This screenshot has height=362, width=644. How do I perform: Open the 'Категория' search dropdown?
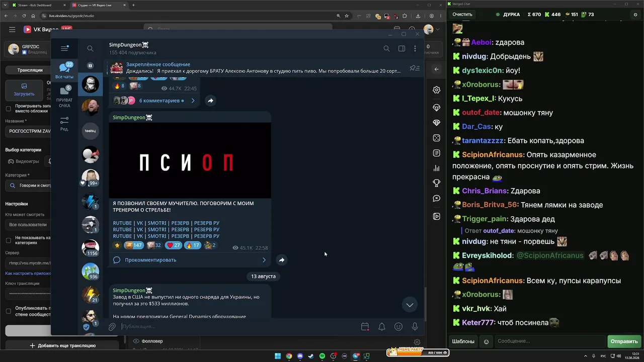tap(28, 186)
